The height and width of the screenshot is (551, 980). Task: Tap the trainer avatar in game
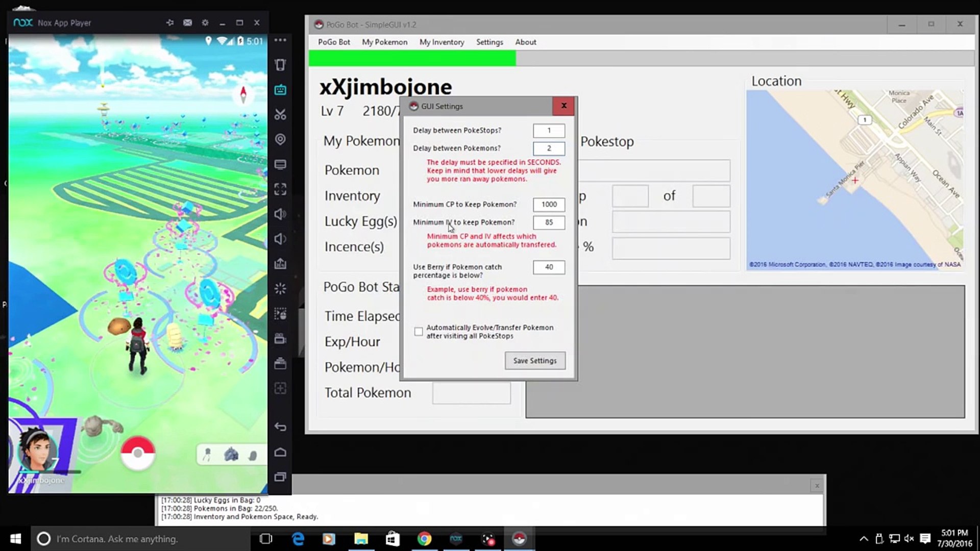tap(37, 450)
